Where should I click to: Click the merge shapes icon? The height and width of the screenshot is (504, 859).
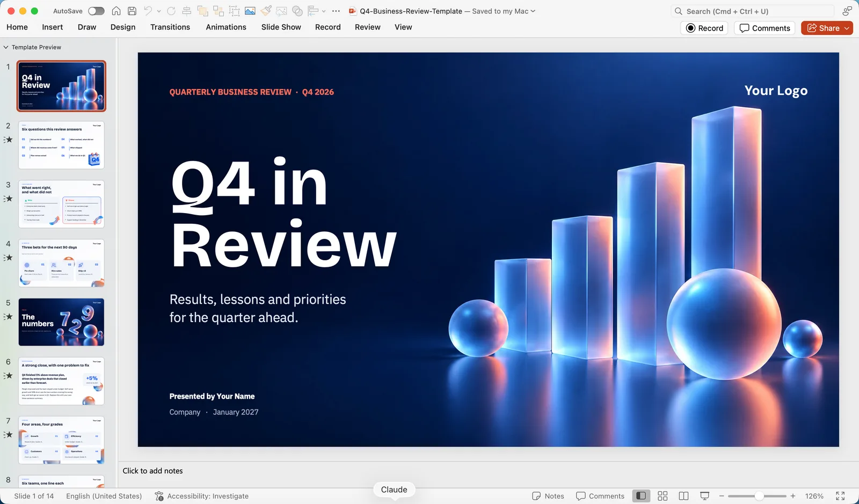pos(297,11)
